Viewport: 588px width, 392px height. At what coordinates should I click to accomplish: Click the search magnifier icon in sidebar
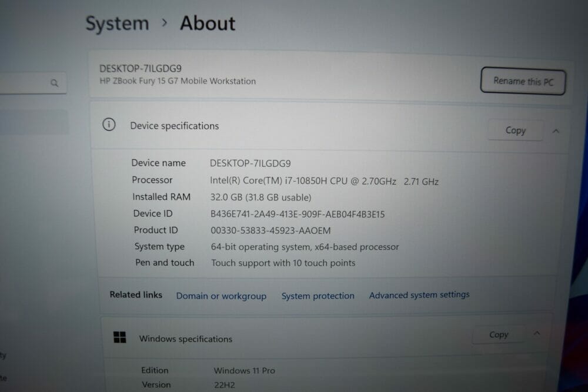[x=54, y=83]
